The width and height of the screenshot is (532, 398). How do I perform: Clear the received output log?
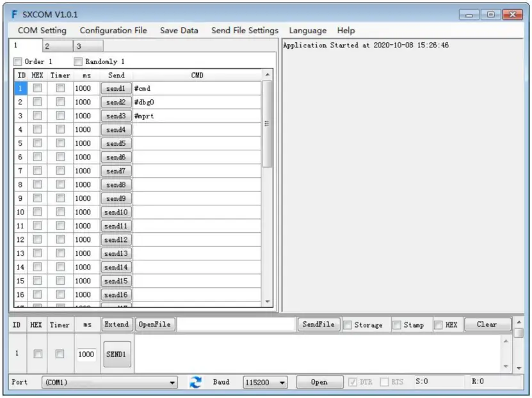pyautogui.click(x=487, y=324)
